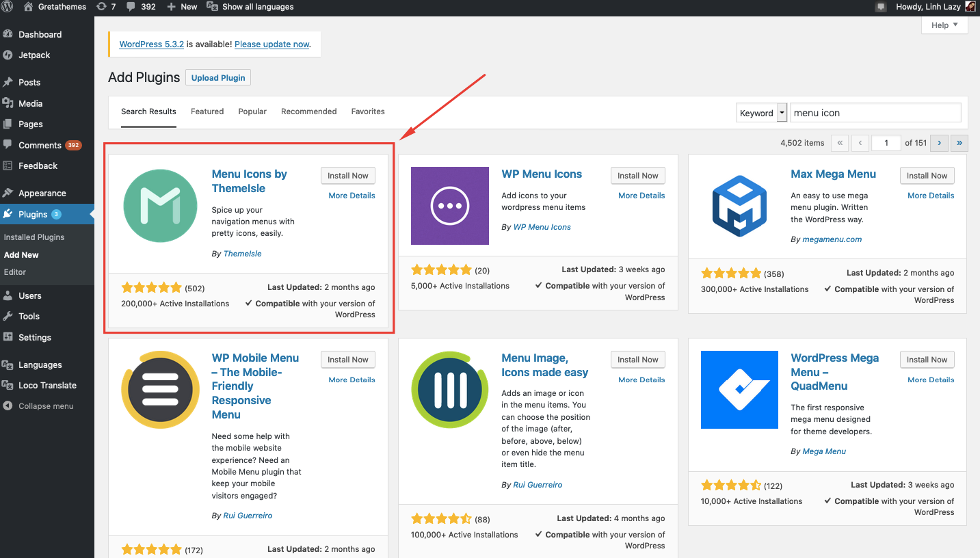Switch to the Featured tab

207,111
